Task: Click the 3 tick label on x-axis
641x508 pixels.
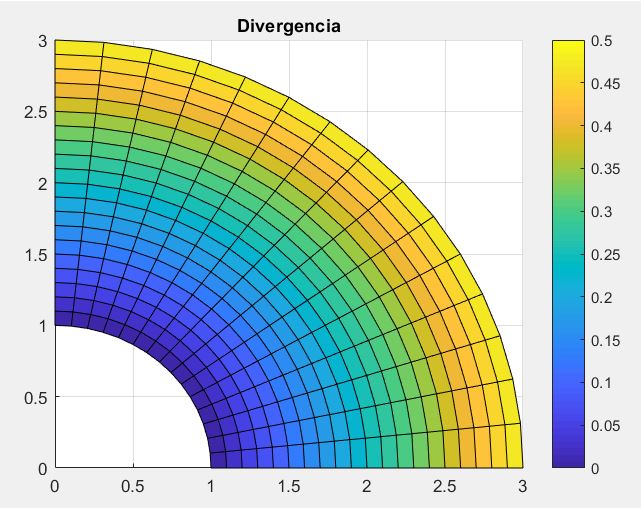Action: (x=522, y=485)
